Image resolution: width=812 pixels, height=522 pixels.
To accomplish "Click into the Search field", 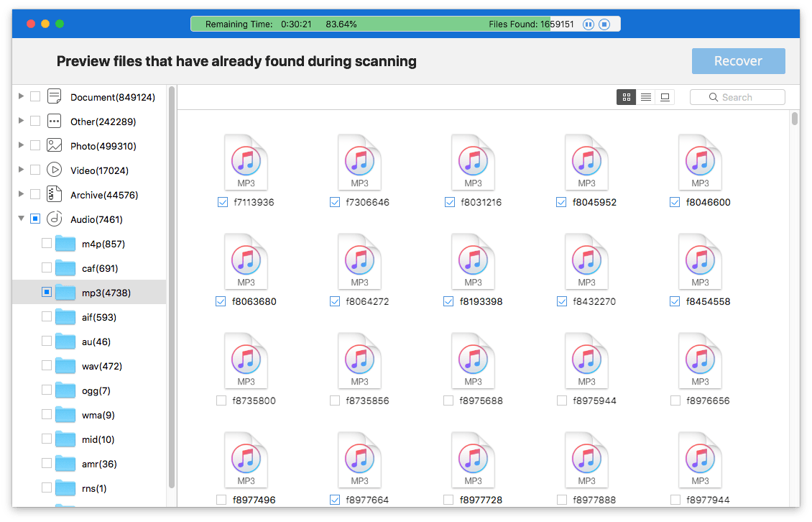I will [x=737, y=97].
